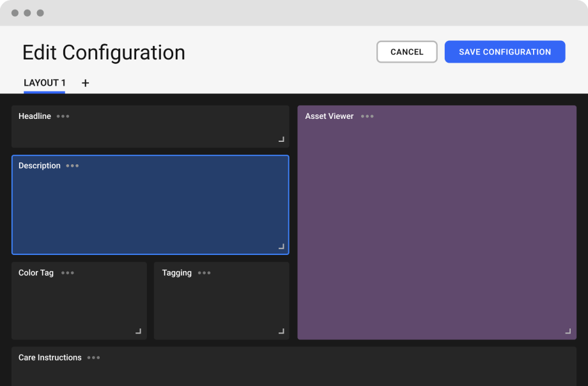Image resolution: width=588 pixels, height=386 pixels.
Task: Click the CANCEL button
Action: pos(406,52)
